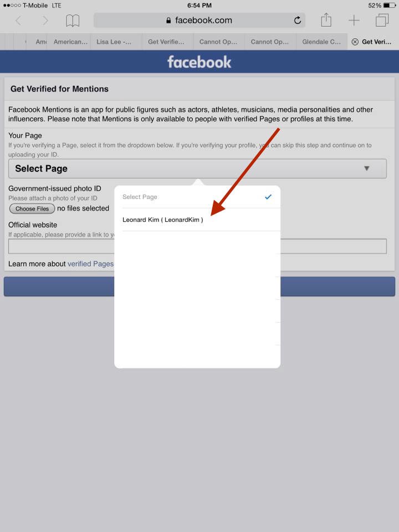The width and height of the screenshot is (399, 532).
Task: Expand the Select Page dropdown
Action: click(x=197, y=168)
